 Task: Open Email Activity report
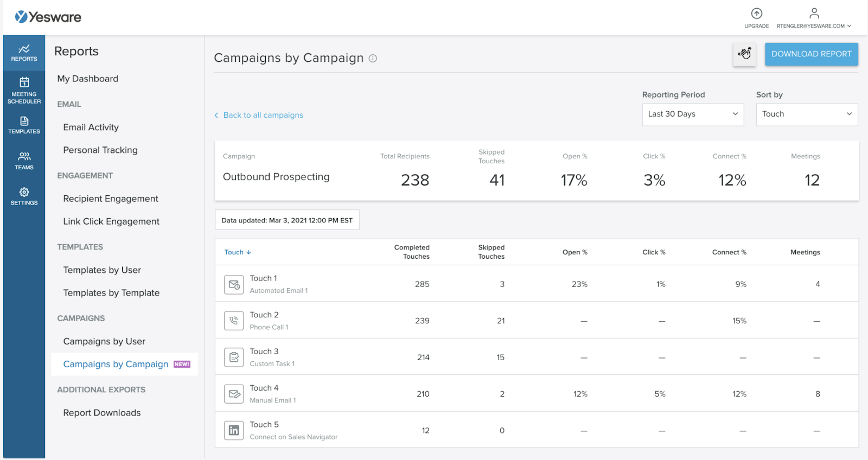pyautogui.click(x=91, y=127)
